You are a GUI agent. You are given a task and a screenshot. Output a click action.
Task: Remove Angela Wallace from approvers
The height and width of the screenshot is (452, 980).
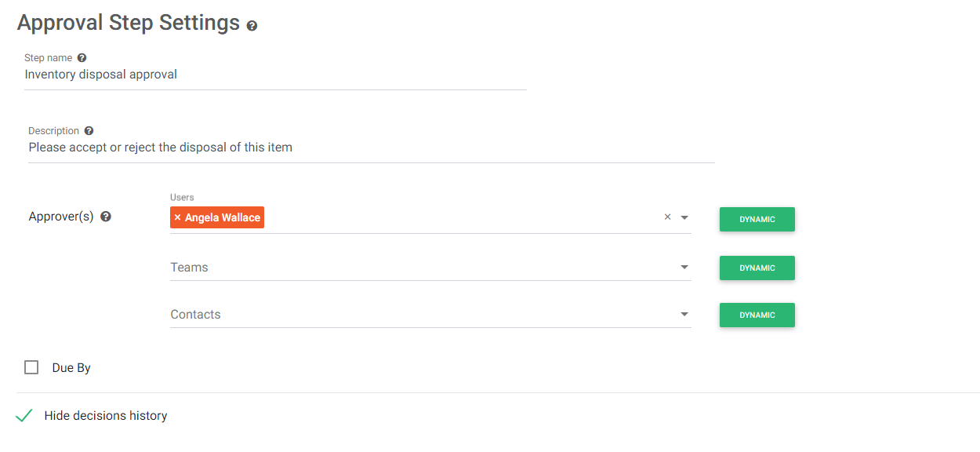(178, 217)
